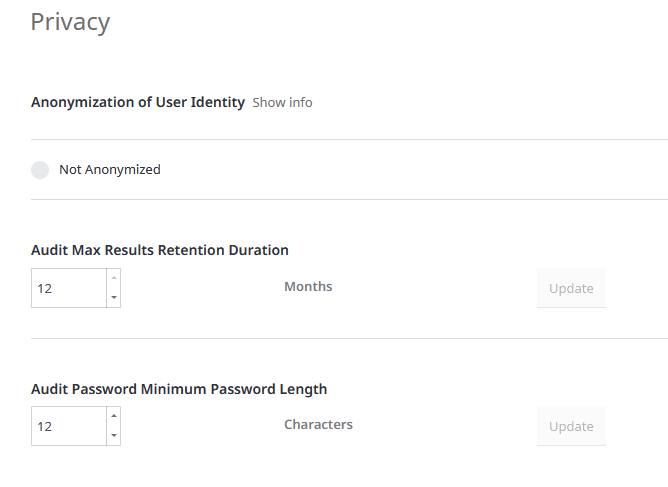Click the Privacy page heading
This screenshot has height=487, width=668.
70,22
